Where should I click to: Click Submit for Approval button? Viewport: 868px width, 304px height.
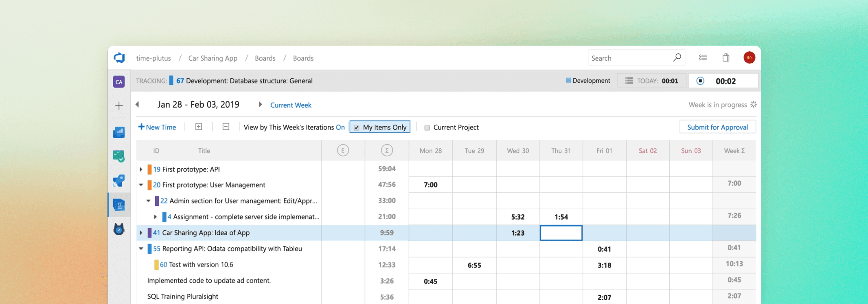(x=717, y=127)
